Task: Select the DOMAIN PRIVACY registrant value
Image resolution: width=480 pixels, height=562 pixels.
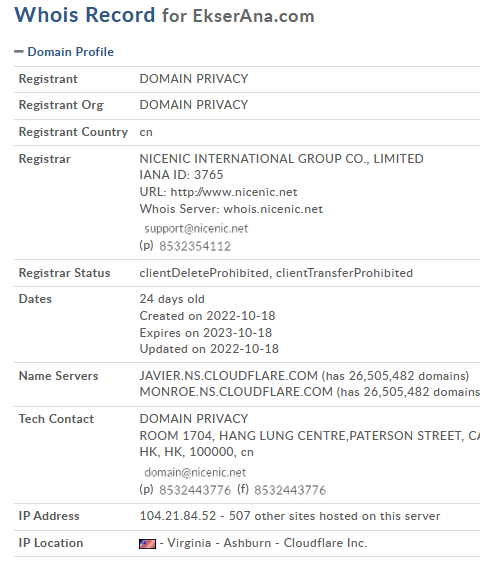Action: [194, 79]
